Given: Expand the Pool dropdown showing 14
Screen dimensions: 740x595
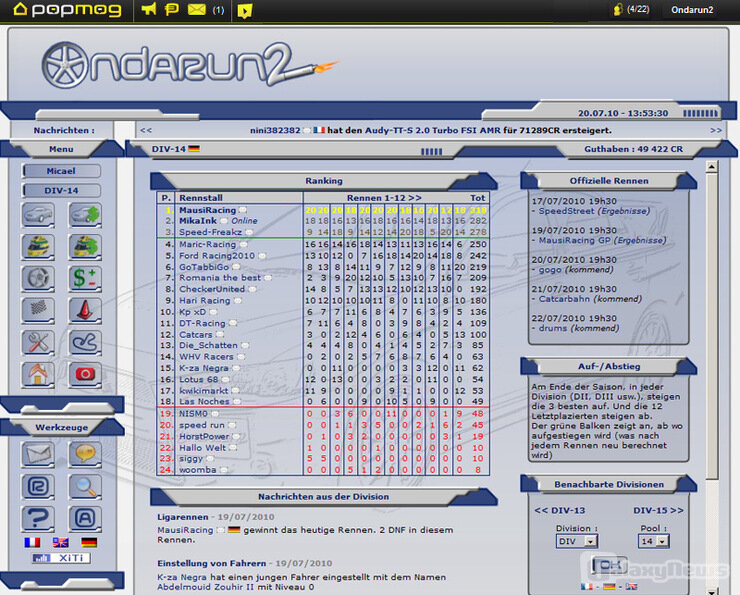Looking at the screenshot, I should pos(654,541).
